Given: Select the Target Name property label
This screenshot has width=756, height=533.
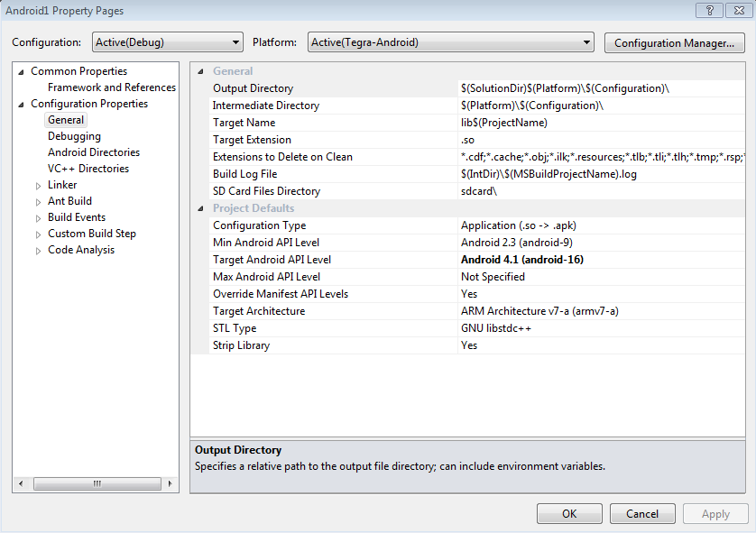Looking at the screenshot, I should tap(244, 123).
